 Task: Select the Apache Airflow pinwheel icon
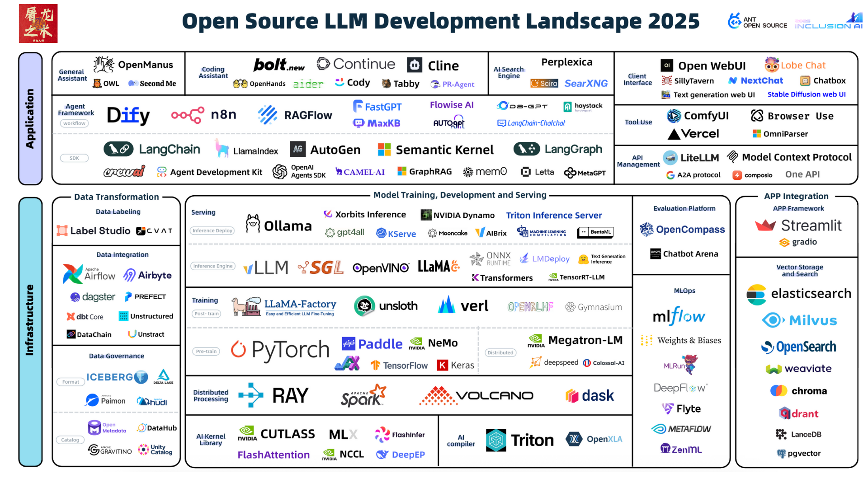point(72,274)
